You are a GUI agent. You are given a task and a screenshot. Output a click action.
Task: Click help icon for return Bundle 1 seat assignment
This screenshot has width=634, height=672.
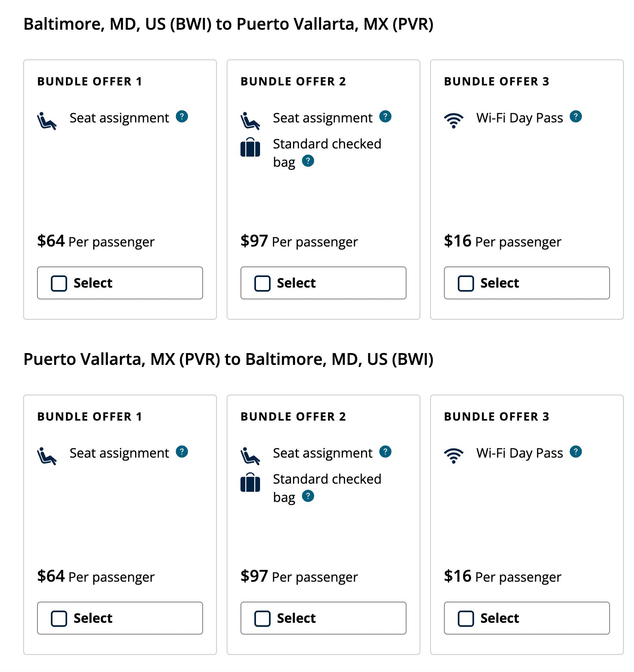pyautogui.click(x=182, y=452)
